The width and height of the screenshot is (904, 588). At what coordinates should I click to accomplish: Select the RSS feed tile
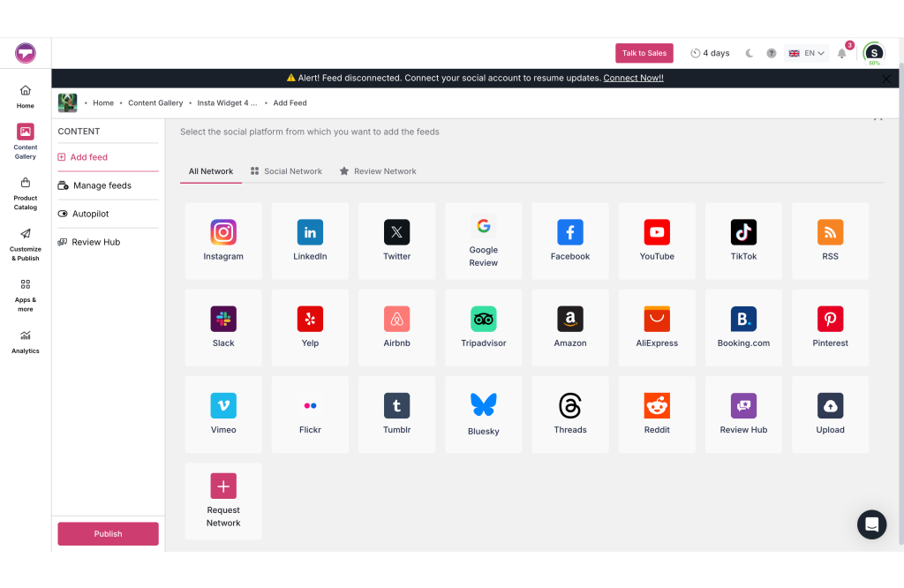830,241
